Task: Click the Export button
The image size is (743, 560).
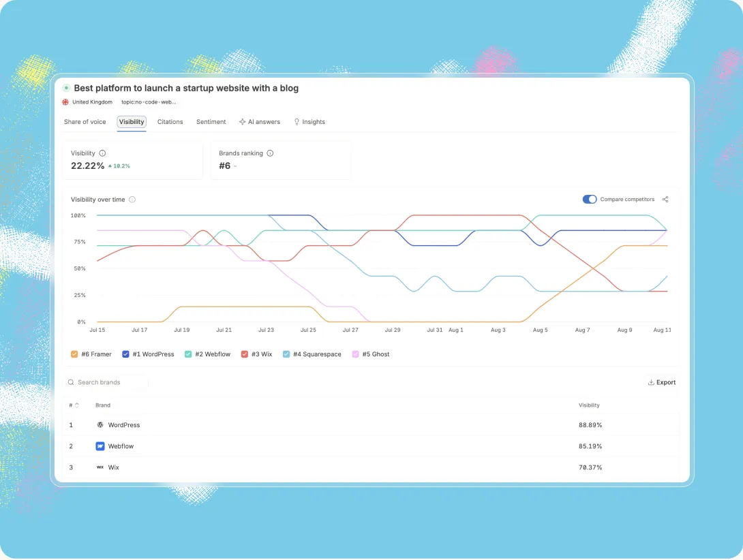Action: pyautogui.click(x=662, y=382)
